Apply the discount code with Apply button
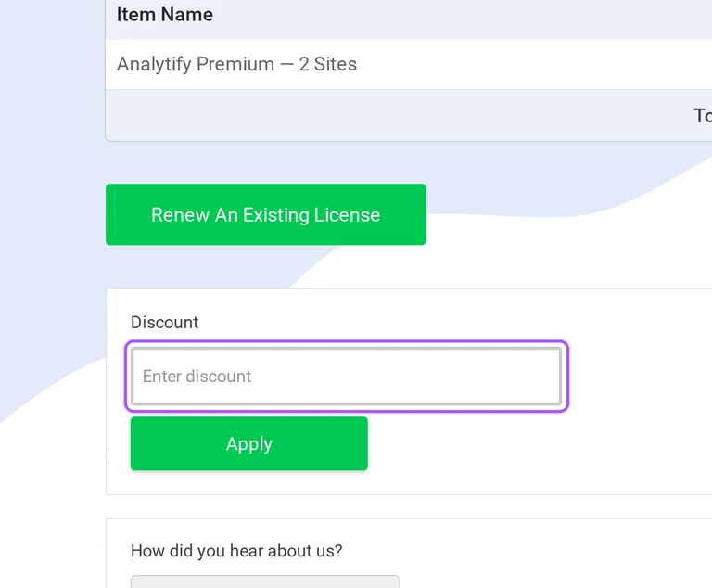This screenshot has width=712, height=588. [248, 443]
